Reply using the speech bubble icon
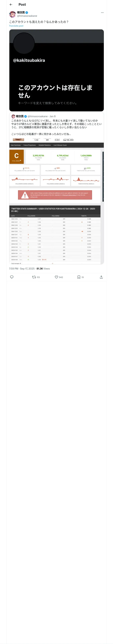Screen dimensions: 113x644 pyautogui.click(x=12, y=277)
